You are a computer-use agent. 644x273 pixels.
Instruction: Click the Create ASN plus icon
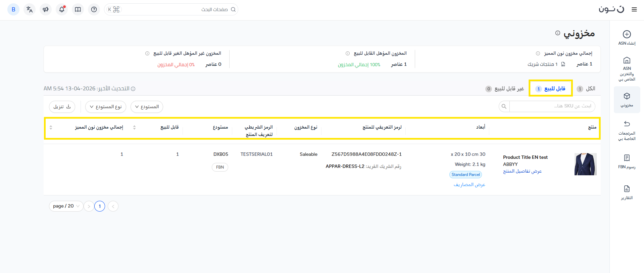tap(627, 34)
